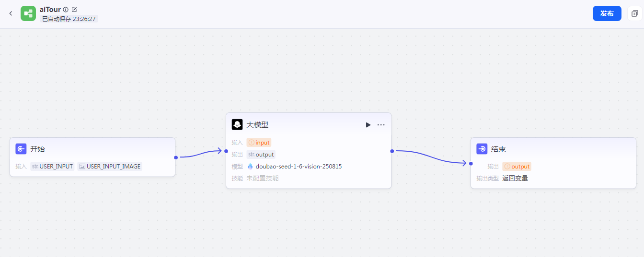Image resolution: width=644 pixels, height=257 pixels.
Task: Click the orange output warning tag in 结束
Action: coord(517,167)
